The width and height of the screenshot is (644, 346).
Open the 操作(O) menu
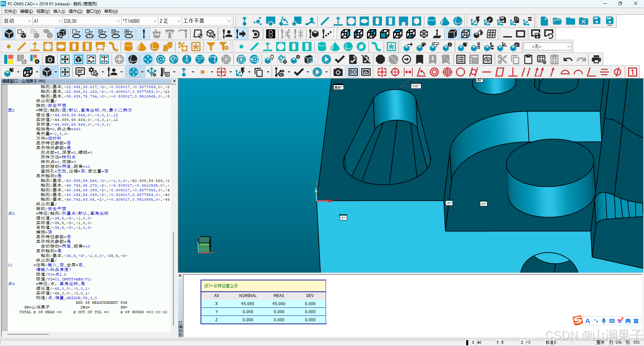click(x=76, y=11)
